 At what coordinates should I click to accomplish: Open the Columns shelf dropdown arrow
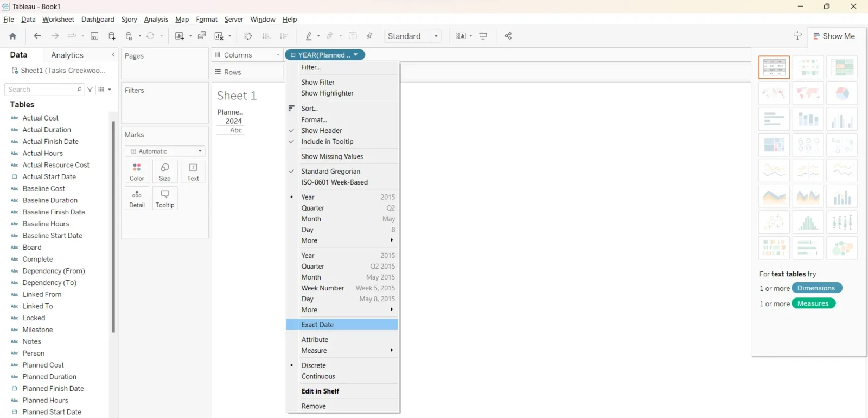(x=278, y=55)
